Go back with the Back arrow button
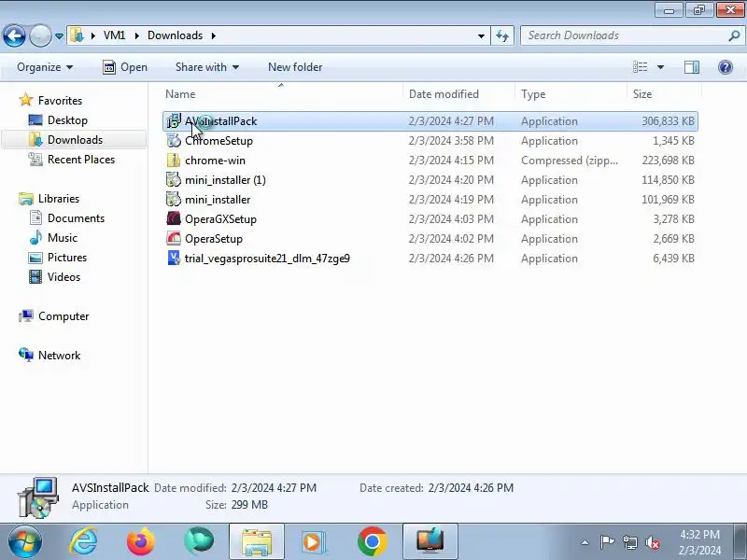The width and height of the screenshot is (747, 560). (14, 35)
